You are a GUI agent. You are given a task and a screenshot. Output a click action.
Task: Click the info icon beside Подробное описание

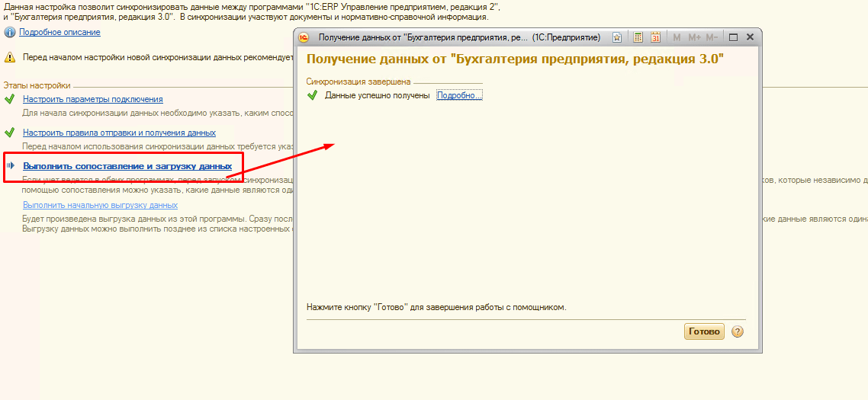pos(9,32)
